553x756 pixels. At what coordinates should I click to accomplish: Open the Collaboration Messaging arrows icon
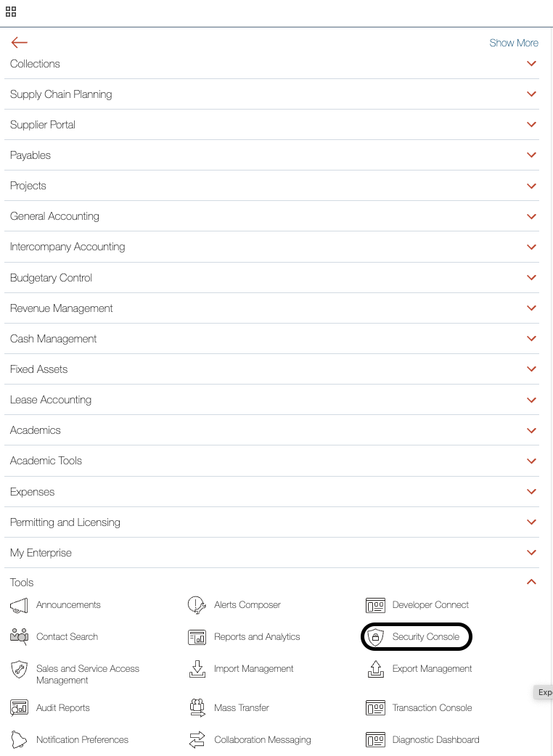coord(197,740)
